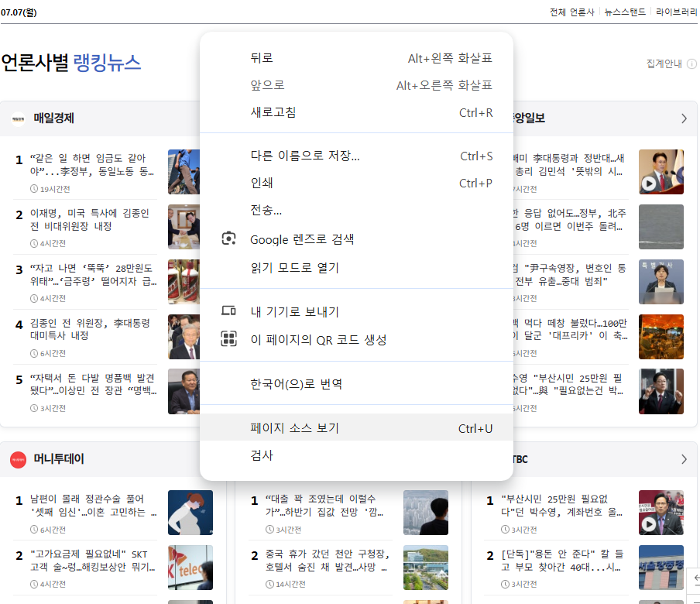Viewport: 700px width, 604px height.
Task: Open the 매일경제 press header
Action: pos(54,118)
